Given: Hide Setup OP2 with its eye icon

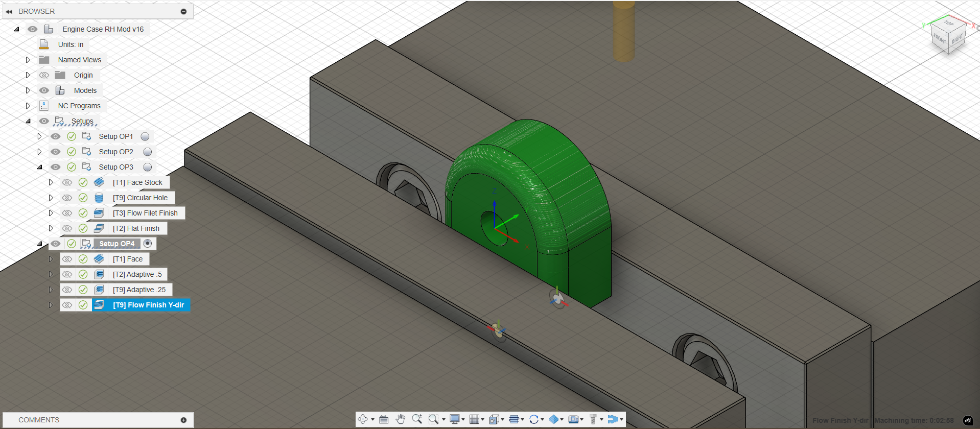Looking at the screenshot, I should click(x=56, y=152).
